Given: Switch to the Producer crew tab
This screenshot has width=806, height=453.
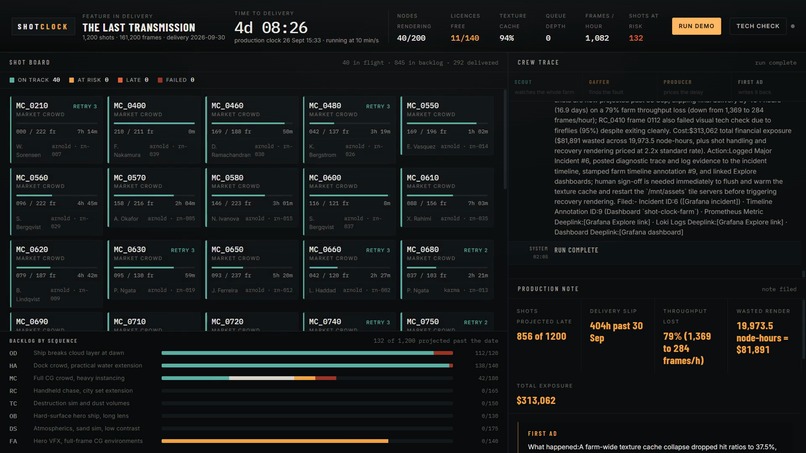Looking at the screenshot, I should click(x=694, y=87).
